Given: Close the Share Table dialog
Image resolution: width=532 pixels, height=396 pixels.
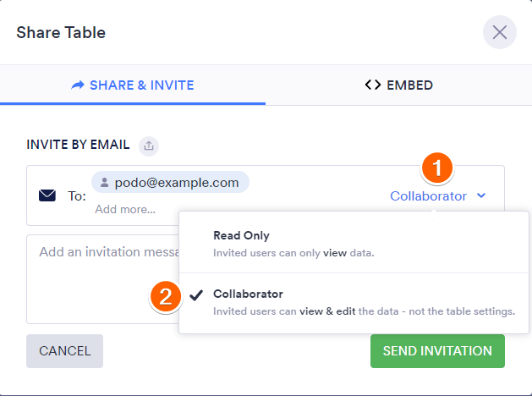Looking at the screenshot, I should tap(499, 33).
